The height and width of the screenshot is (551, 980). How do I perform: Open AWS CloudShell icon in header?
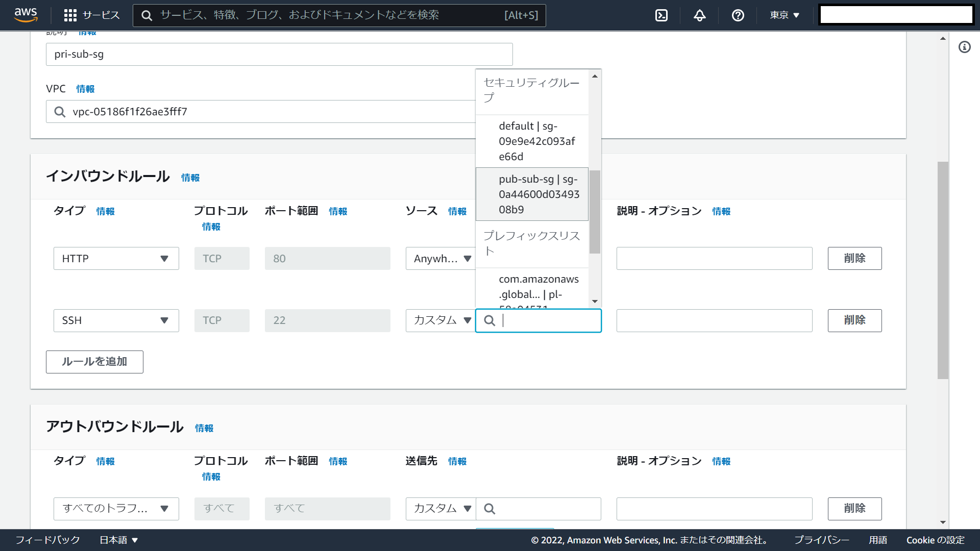tap(661, 15)
